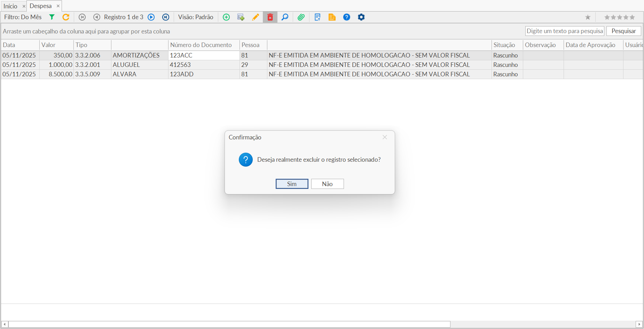Click the green filter funnel icon
This screenshot has width=644, height=329.
pyautogui.click(x=52, y=17)
